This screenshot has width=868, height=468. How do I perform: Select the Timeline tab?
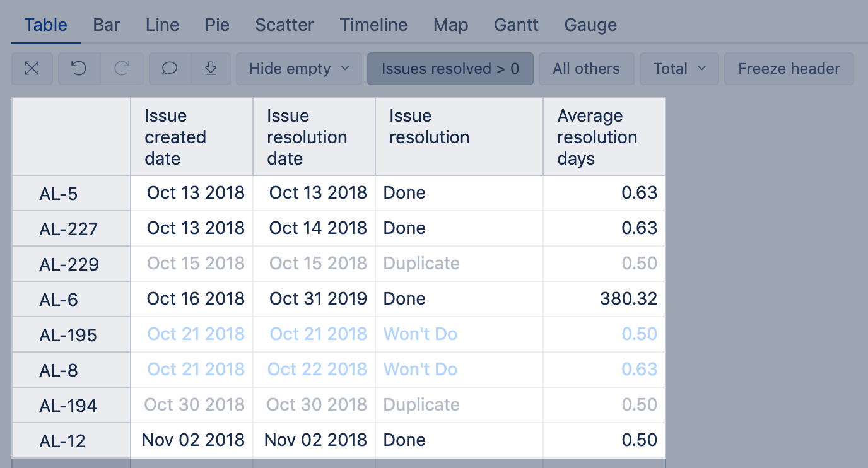click(373, 25)
